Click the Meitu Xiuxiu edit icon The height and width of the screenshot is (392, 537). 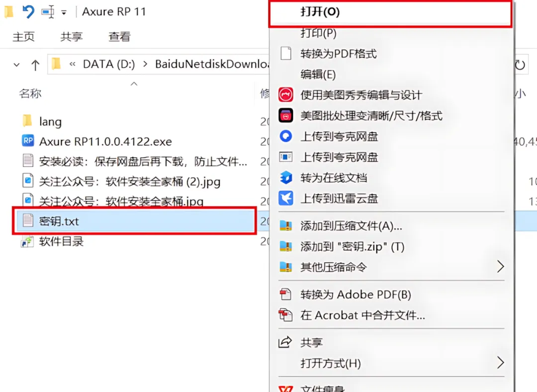coord(285,95)
